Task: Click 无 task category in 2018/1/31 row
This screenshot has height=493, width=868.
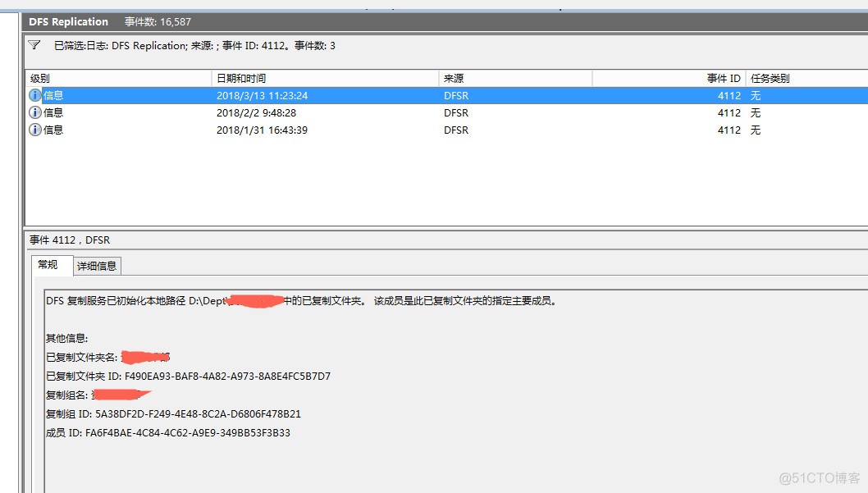Action: pos(756,130)
